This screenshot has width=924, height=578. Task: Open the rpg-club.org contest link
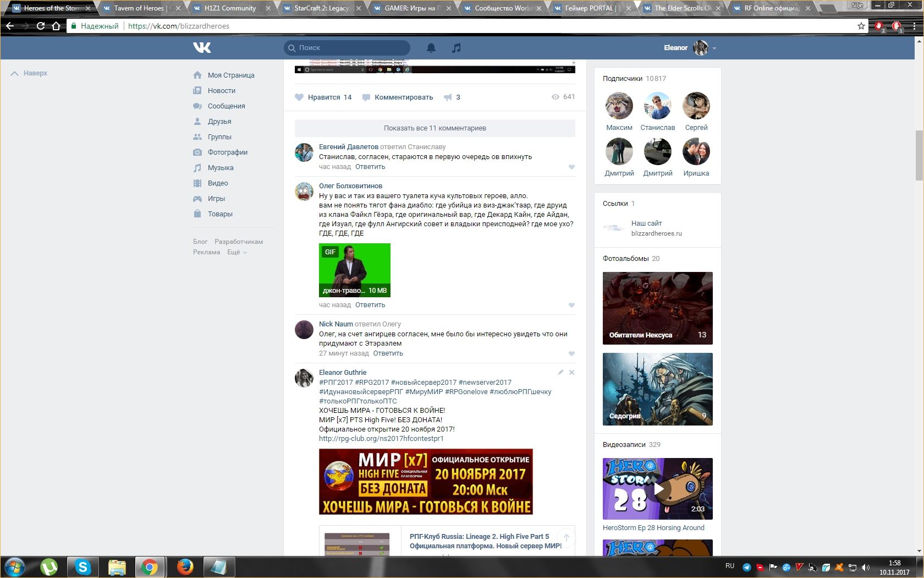click(381, 439)
